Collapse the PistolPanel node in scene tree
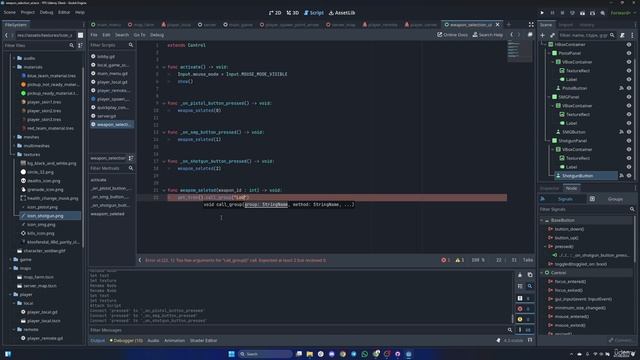 [x=549, y=53]
